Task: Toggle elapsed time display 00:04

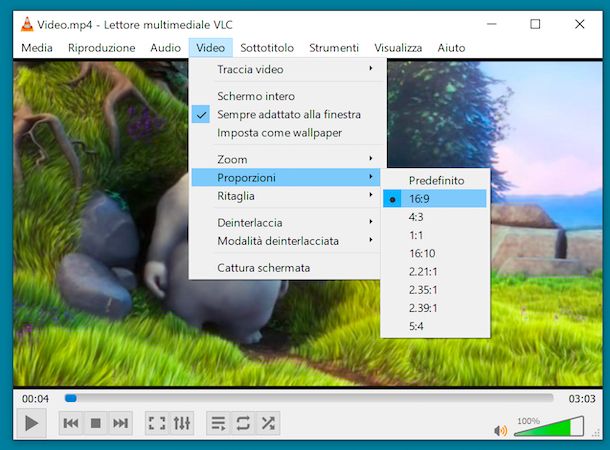Action: click(35, 399)
